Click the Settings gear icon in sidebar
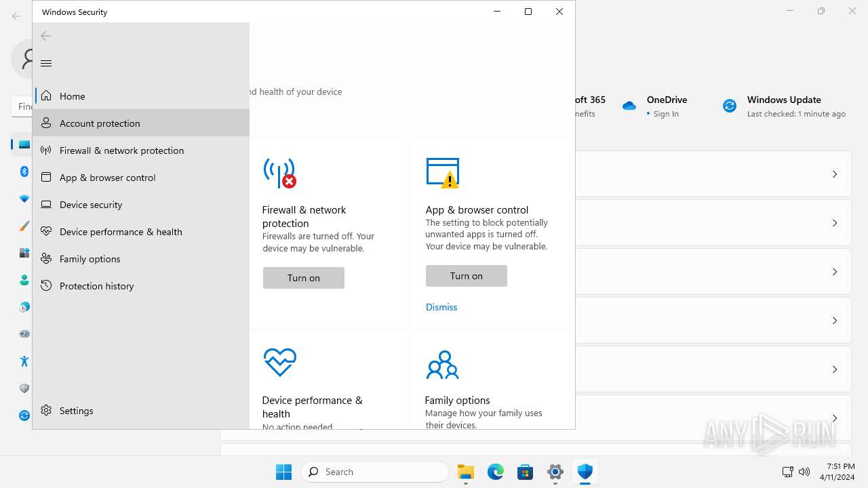 coord(46,411)
